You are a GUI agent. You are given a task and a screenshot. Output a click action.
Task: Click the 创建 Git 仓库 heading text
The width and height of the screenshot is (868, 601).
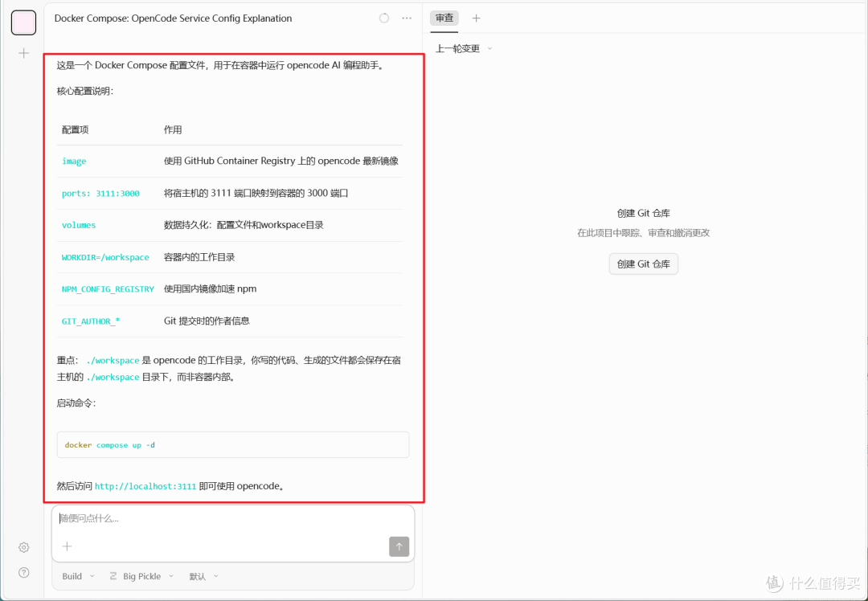(643, 213)
